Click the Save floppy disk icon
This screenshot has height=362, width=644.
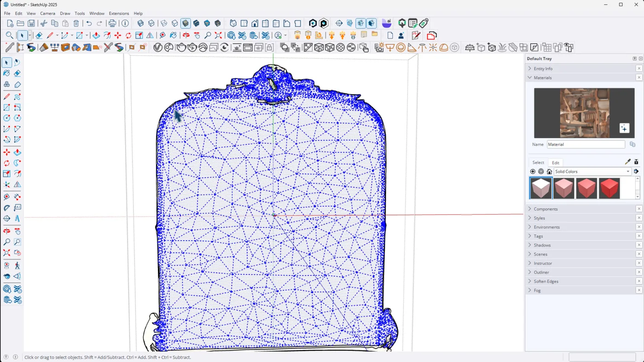31,23
